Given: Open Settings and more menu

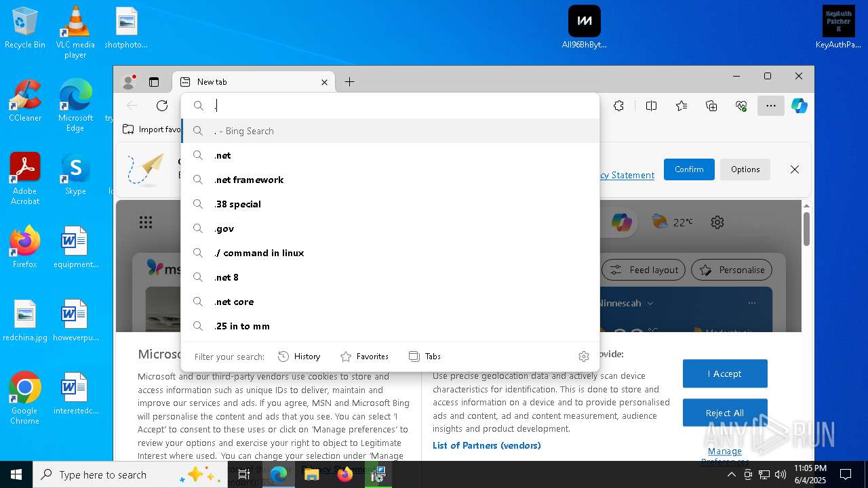Looking at the screenshot, I should 771,106.
